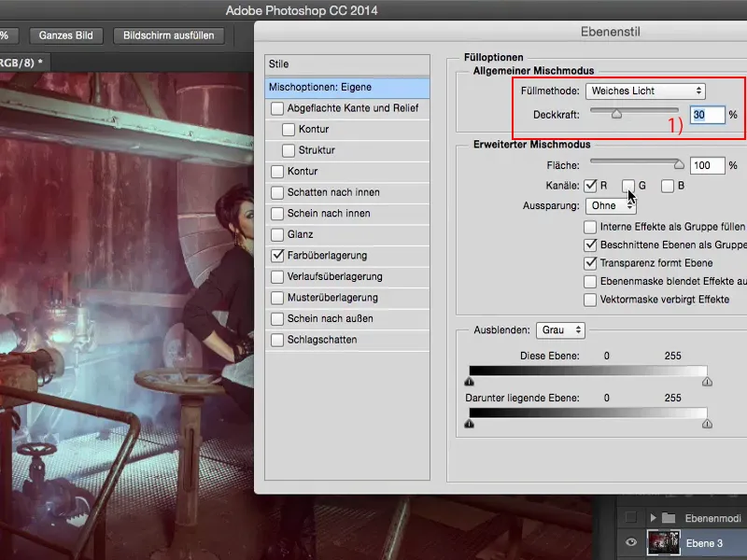Enable Schatten nach innen checkbox
The image size is (747, 560).
click(x=276, y=192)
